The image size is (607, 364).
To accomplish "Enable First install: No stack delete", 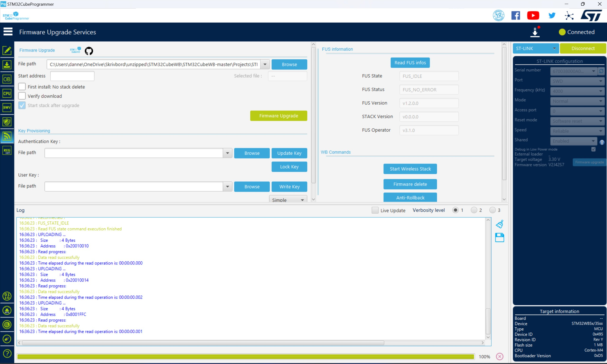I will tap(22, 86).
